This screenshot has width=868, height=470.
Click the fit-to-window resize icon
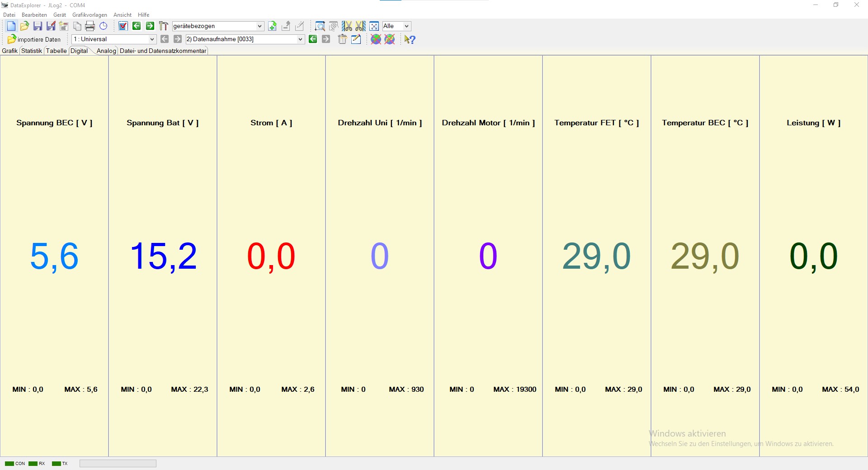tap(374, 26)
